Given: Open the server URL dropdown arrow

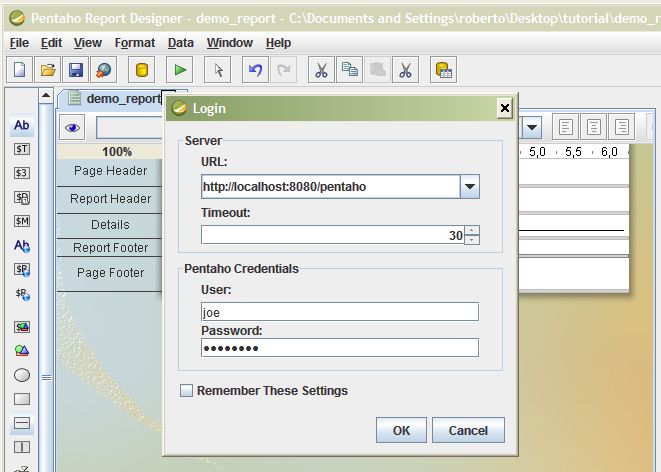Looking at the screenshot, I should [470, 187].
